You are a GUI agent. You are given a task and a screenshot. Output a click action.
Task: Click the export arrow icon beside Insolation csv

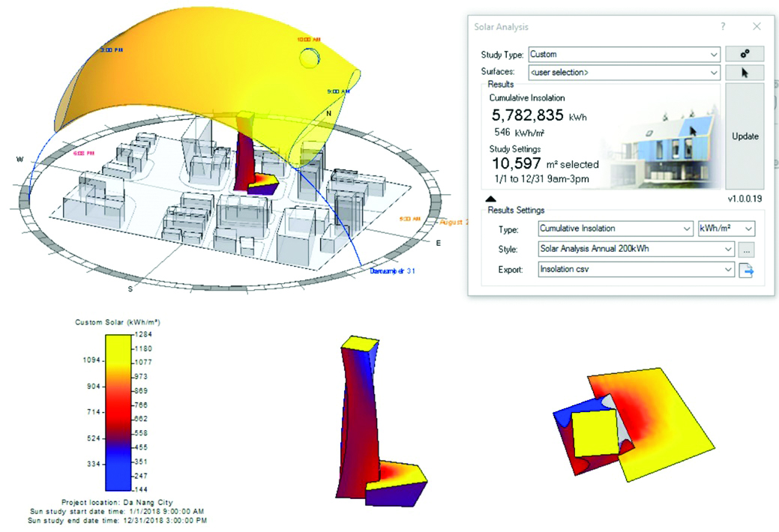coord(746,270)
